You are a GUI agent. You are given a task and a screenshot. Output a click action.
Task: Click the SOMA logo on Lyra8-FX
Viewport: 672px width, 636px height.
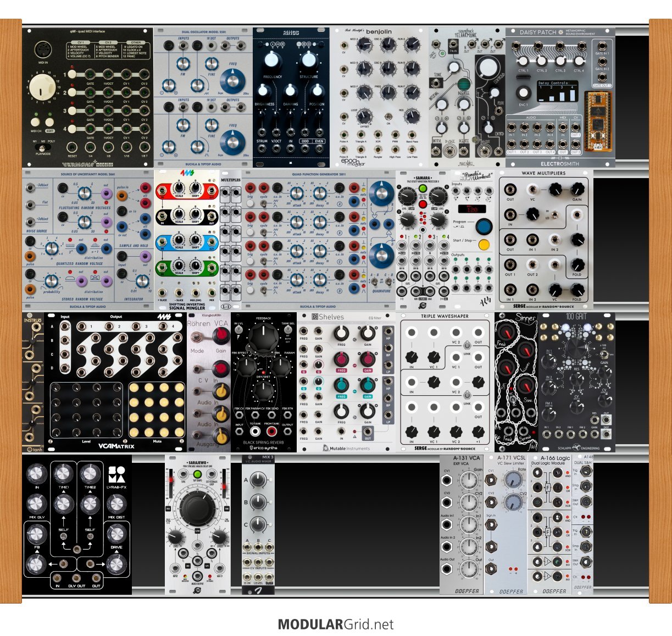[116, 475]
